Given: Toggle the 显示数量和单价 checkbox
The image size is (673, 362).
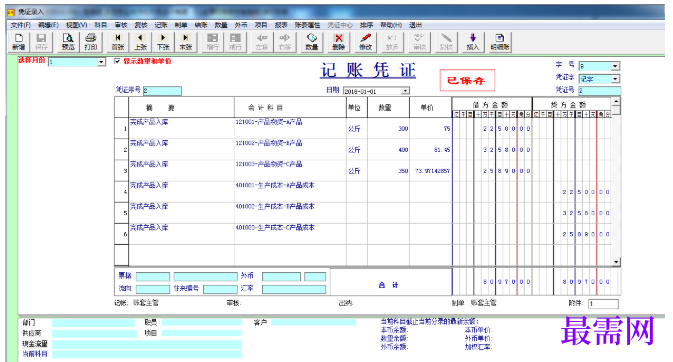Looking at the screenshot, I should (117, 61).
